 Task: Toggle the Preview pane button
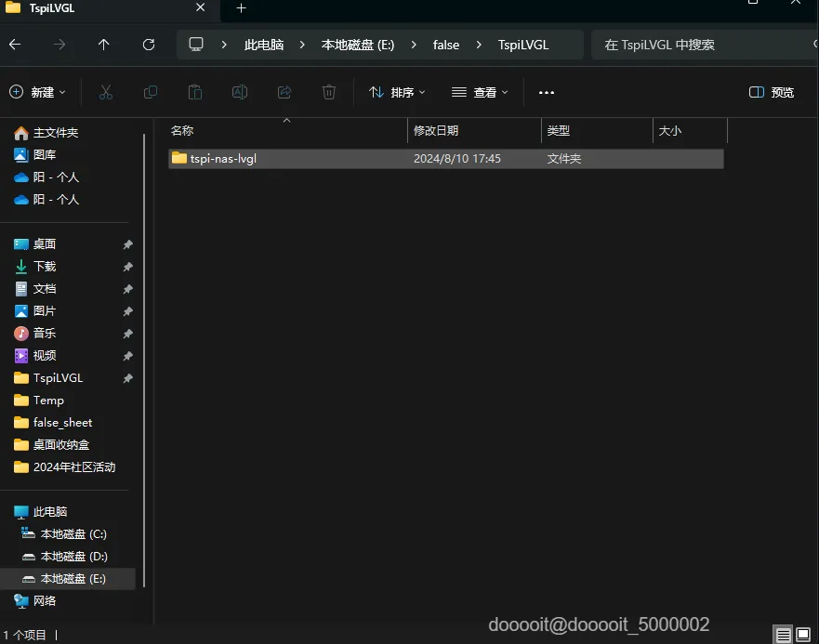pyautogui.click(x=772, y=92)
